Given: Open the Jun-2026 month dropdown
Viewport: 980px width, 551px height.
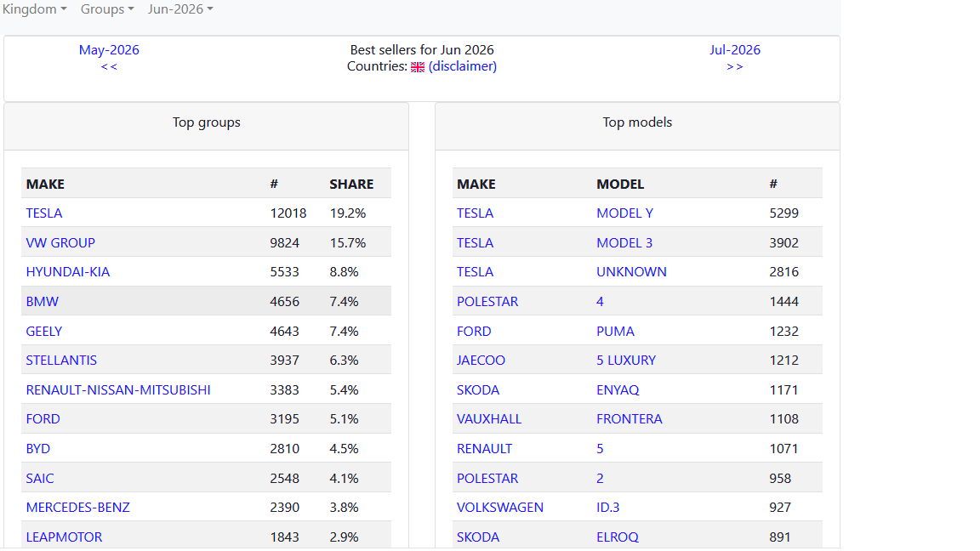Looking at the screenshot, I should tap(180, 9).
